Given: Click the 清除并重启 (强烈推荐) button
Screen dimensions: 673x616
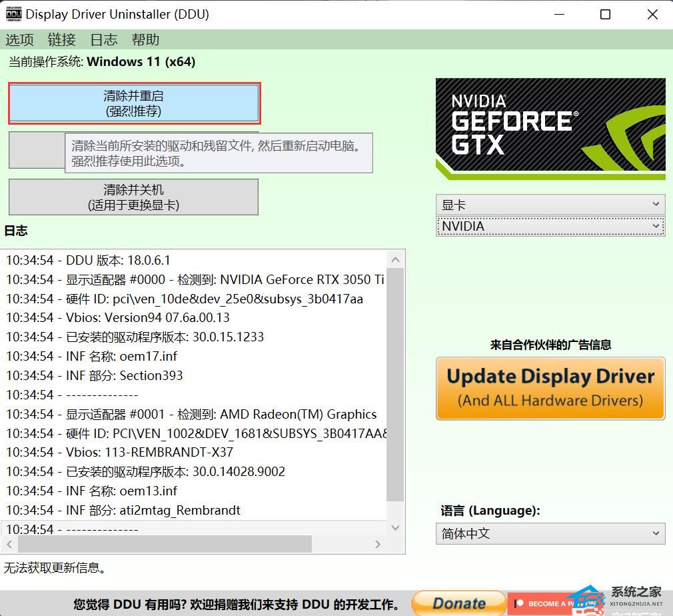Looking at the screenshot, I should point(133,103).
